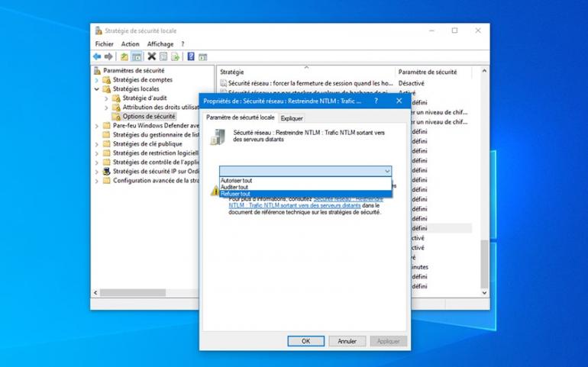The image size is (588, 367).
Task: Click the folder Up one level icon
Action: tap(124, 56)
